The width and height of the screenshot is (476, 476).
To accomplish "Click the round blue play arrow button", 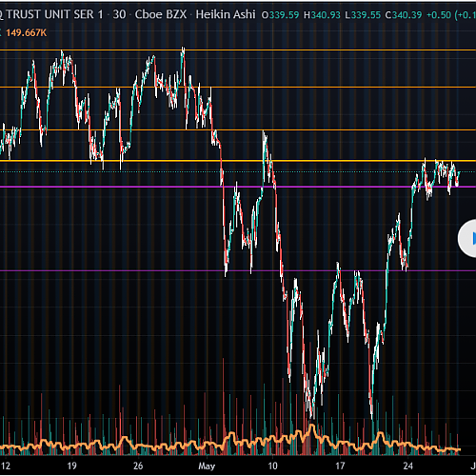I will 467,238.
